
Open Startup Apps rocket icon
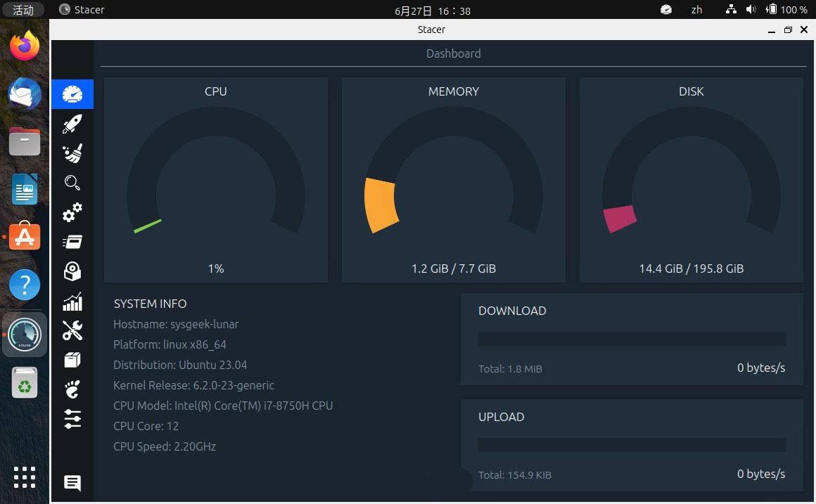click(x=72, y=124)
